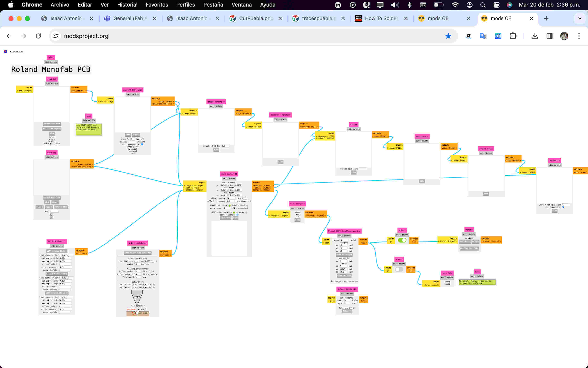Click tip diameter field in V-bit calculator
This screenshot has width=588, height=368.
tap(137, 261)
